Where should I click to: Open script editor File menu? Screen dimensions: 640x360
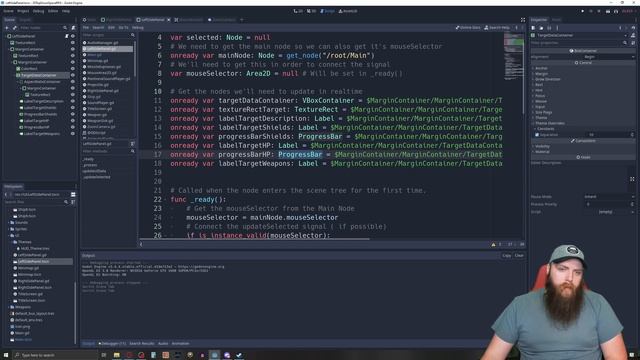click(86, 28)
